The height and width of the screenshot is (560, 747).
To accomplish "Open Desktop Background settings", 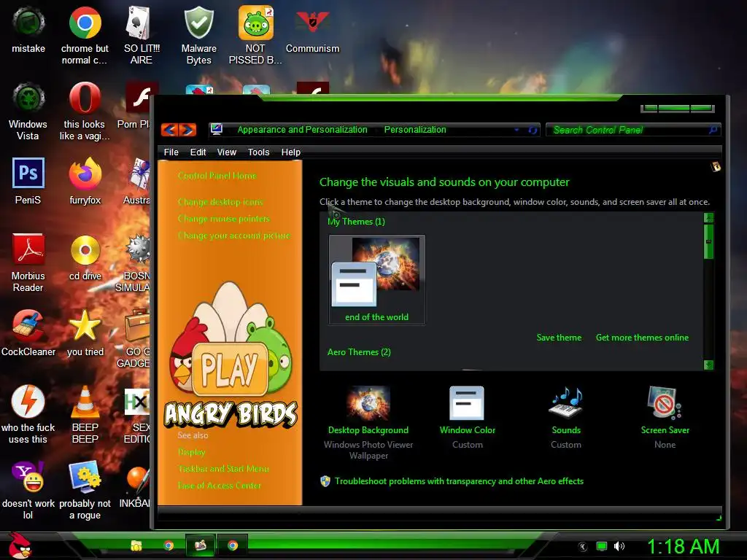I will point(368,422).
